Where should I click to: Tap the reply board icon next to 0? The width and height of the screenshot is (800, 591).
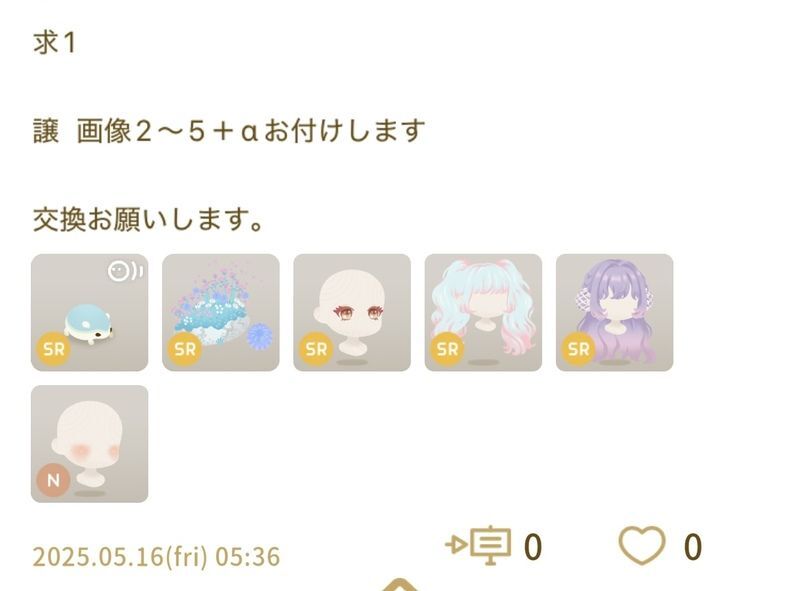click(479, 545)
